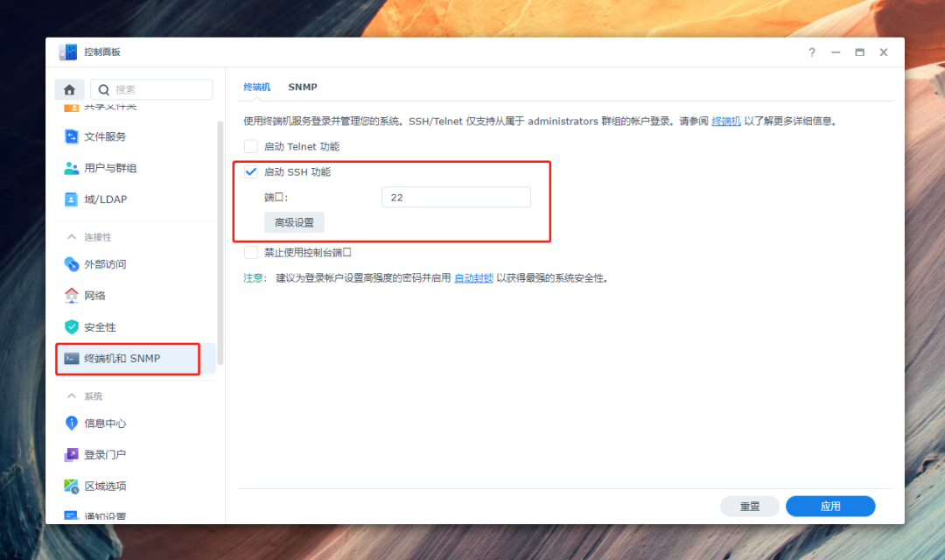945x560 pixels.
Task: Click the search magnifier icon
Action: [x=103, y=90]
